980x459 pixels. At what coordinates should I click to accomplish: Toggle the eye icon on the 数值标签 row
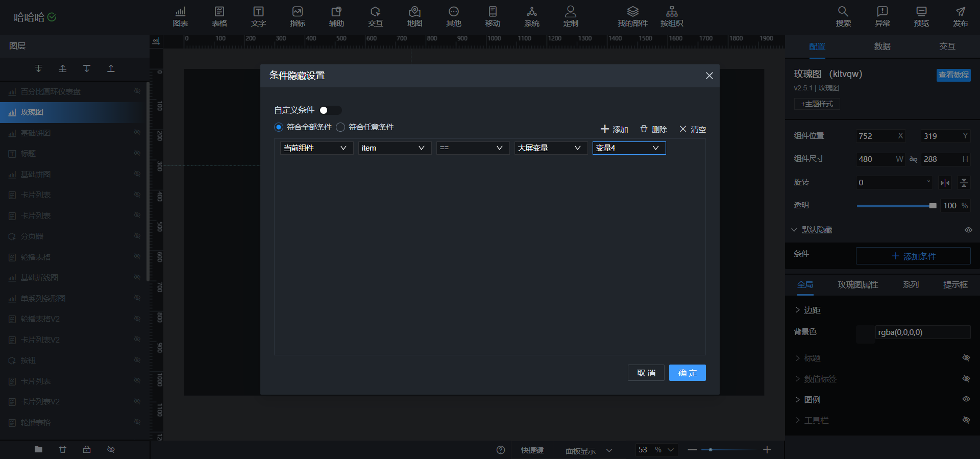[x=966, y=379]
